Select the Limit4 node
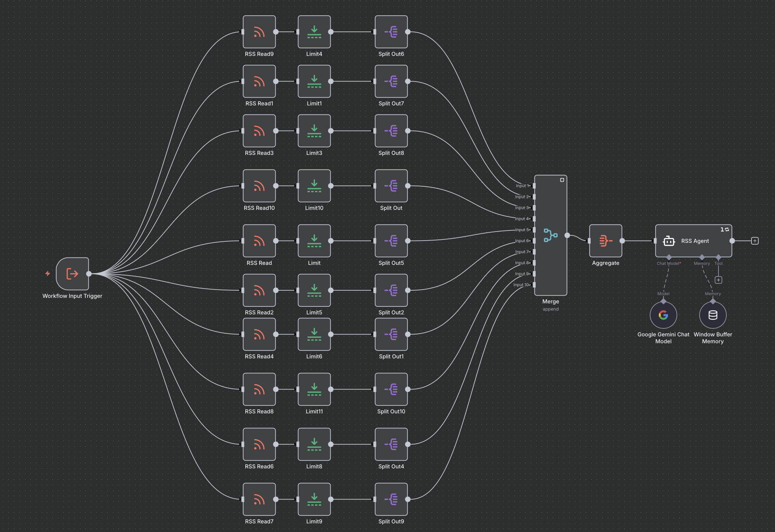 pyautogui.click(x=314, y=32)
